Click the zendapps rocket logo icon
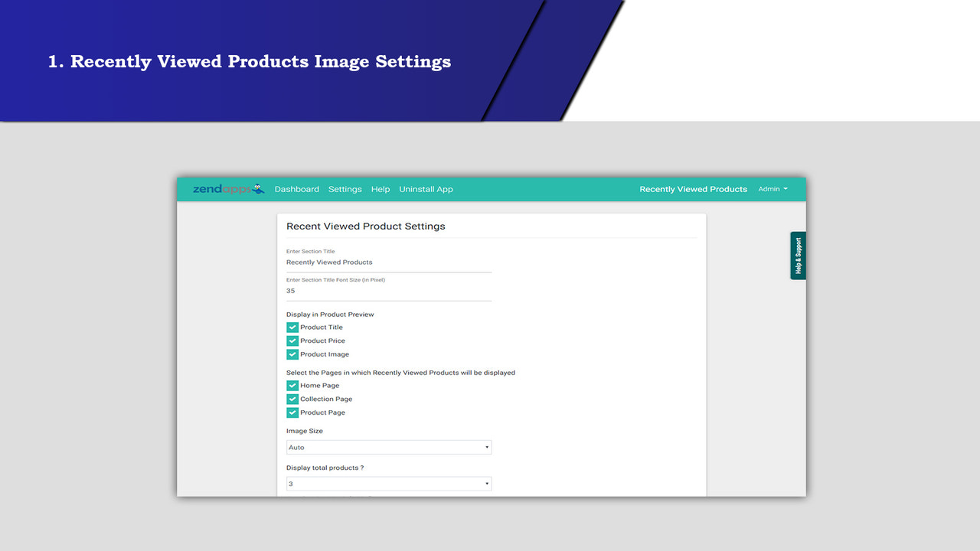The height and width of the screenshot is (551, 980). tap(258, 188)
